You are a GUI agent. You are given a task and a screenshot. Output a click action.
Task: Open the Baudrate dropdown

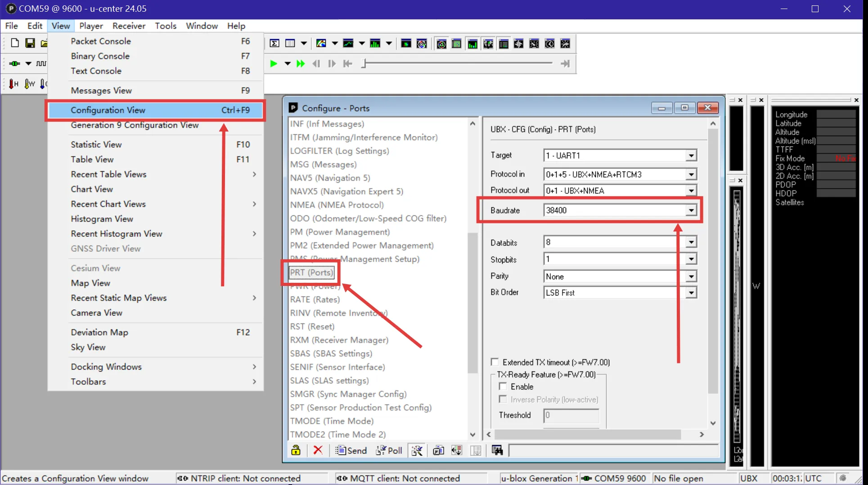[x=691, y=210]
